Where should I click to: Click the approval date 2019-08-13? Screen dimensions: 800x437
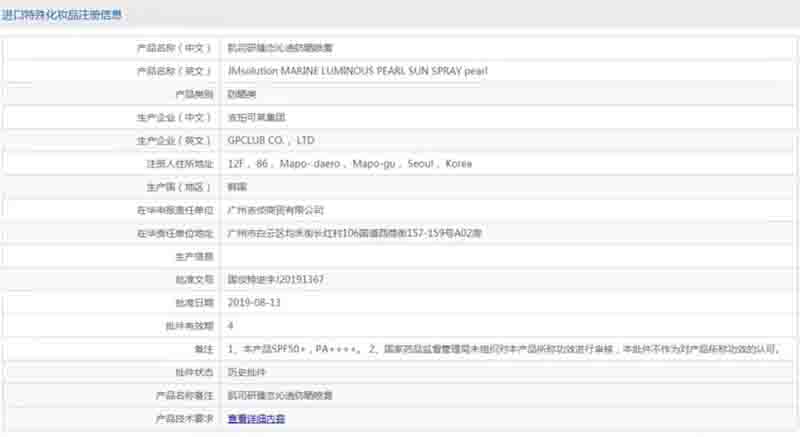click(x=254, y=302)
